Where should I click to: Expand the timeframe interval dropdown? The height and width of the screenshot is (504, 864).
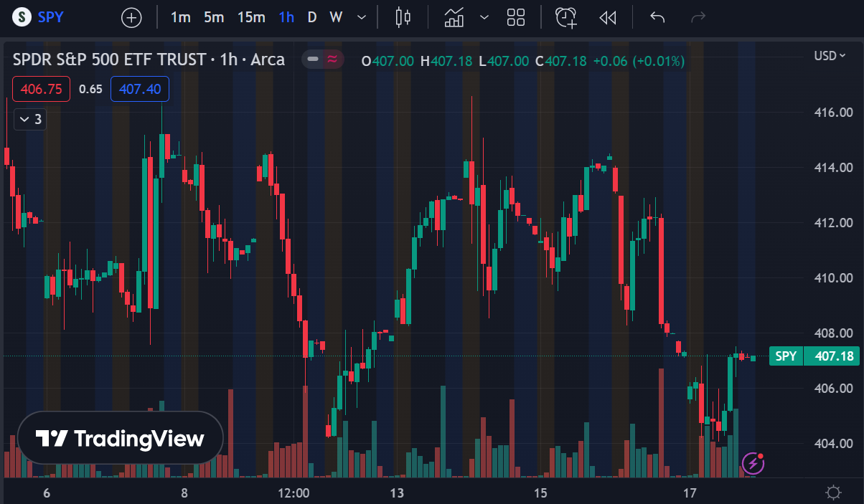(x=362, y=17)
